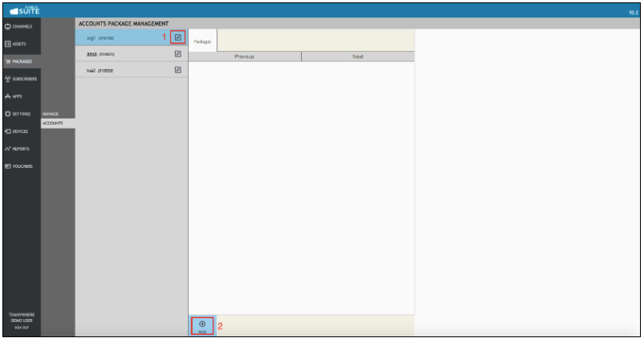This screenshot has height=338, width=644.
Task: Click the Accounts Package Management heading
Action: (x=123, y=24)
